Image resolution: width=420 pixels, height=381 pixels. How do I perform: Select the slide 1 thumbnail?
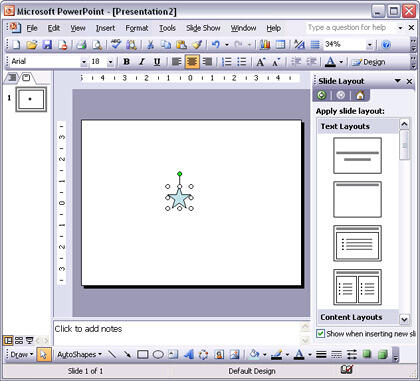point(31,99)
